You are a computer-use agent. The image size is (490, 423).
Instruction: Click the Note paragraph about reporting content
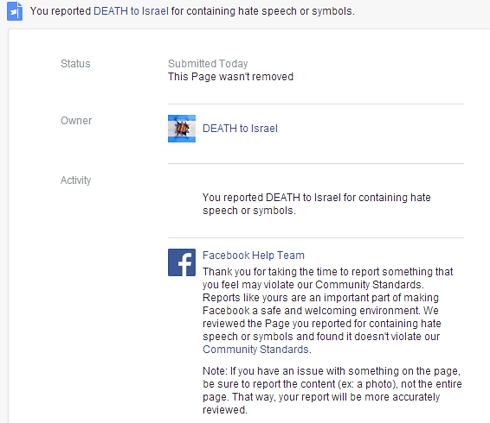coord(332,390)
